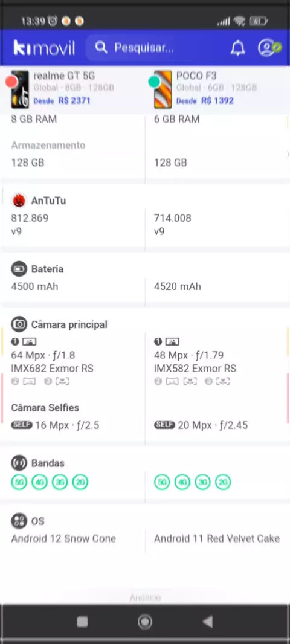Open the notifications bell icon
Image resolution: width=290 pixels, height=644 pixels.
click(238, 48)
